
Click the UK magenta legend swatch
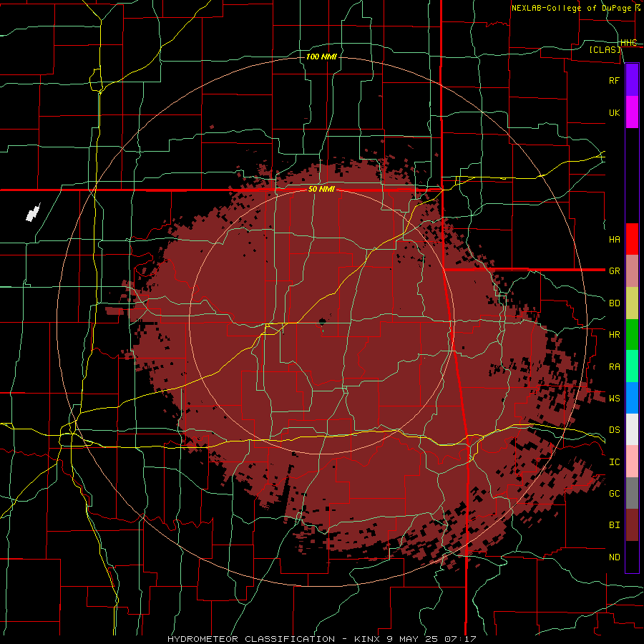tap(632, 112)
